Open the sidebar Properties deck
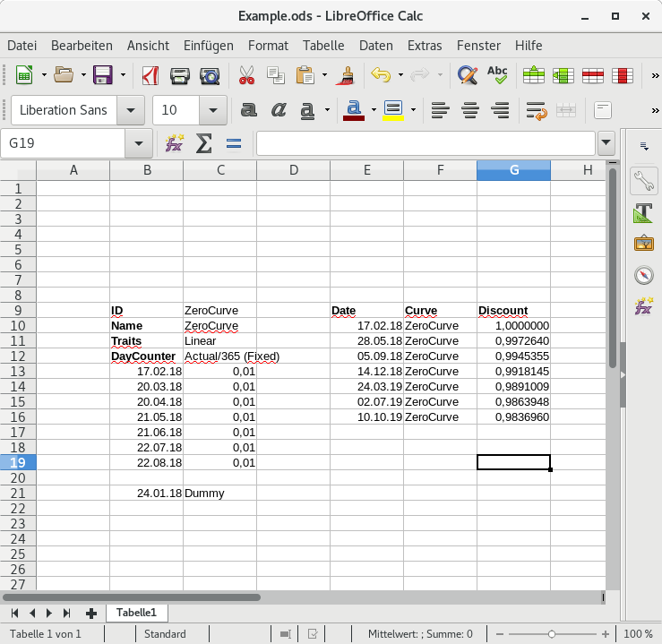 [x=644, y=181]
